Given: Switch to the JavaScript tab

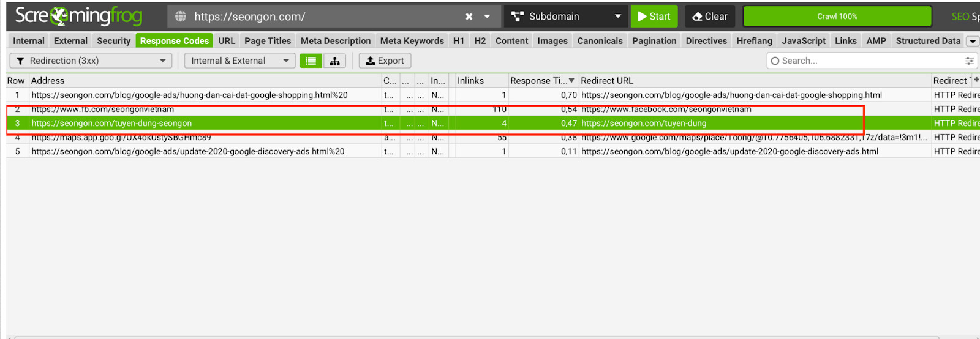Looking at the screenshot, I should pos(804,41).
